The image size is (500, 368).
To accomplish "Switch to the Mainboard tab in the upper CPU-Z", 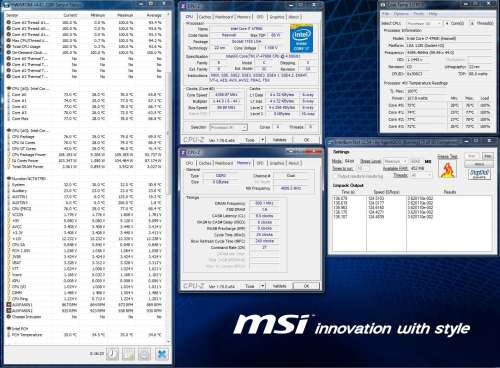I will [224, 17].
